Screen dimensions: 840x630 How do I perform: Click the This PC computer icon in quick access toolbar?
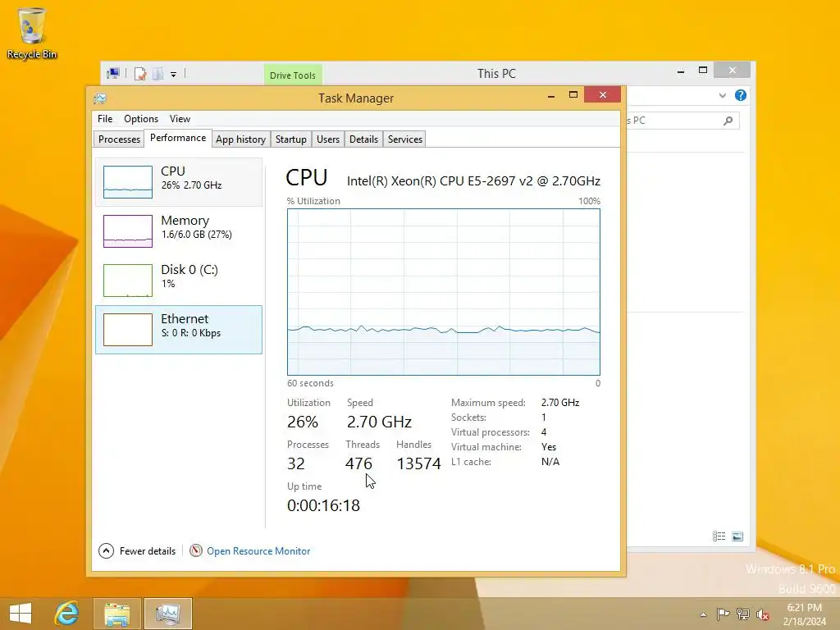pos(113,73)
